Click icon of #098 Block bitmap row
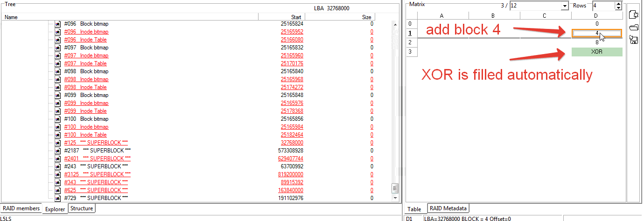 58,71
